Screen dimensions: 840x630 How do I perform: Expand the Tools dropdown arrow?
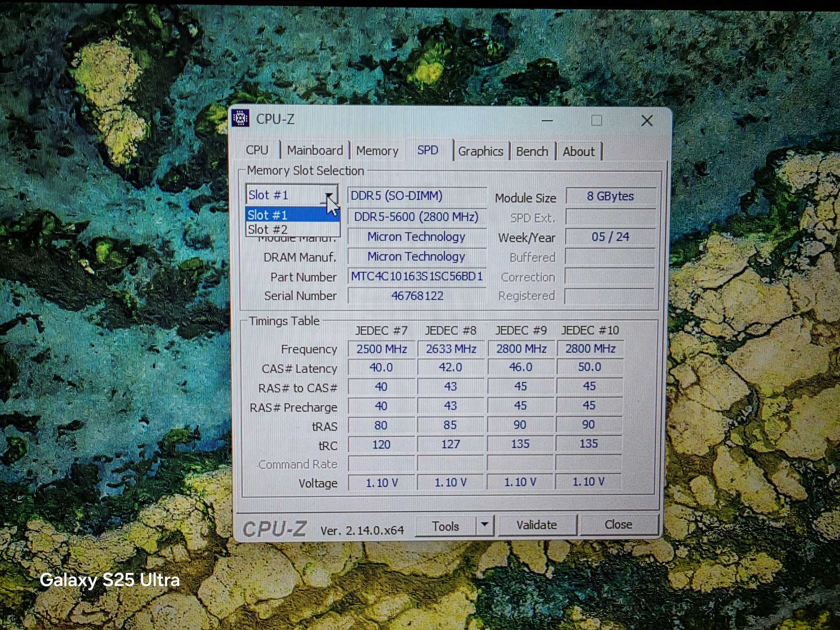485,525
